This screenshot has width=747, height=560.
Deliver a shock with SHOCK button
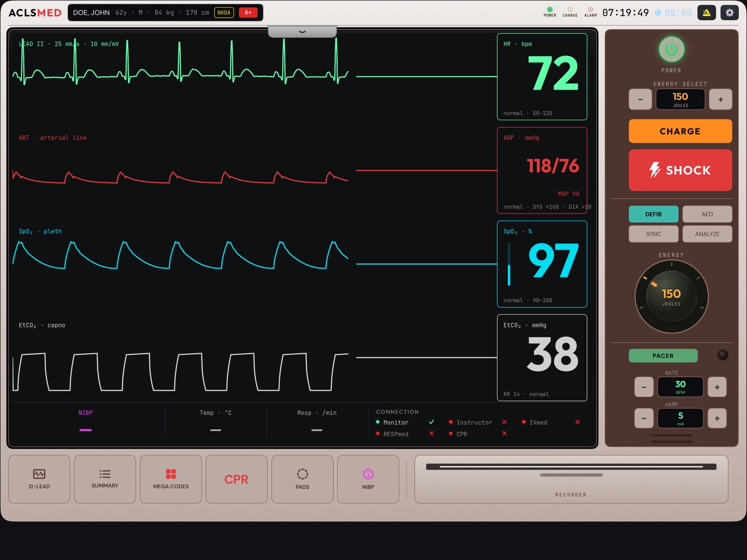pyautogui.click(x=680, y=170)
